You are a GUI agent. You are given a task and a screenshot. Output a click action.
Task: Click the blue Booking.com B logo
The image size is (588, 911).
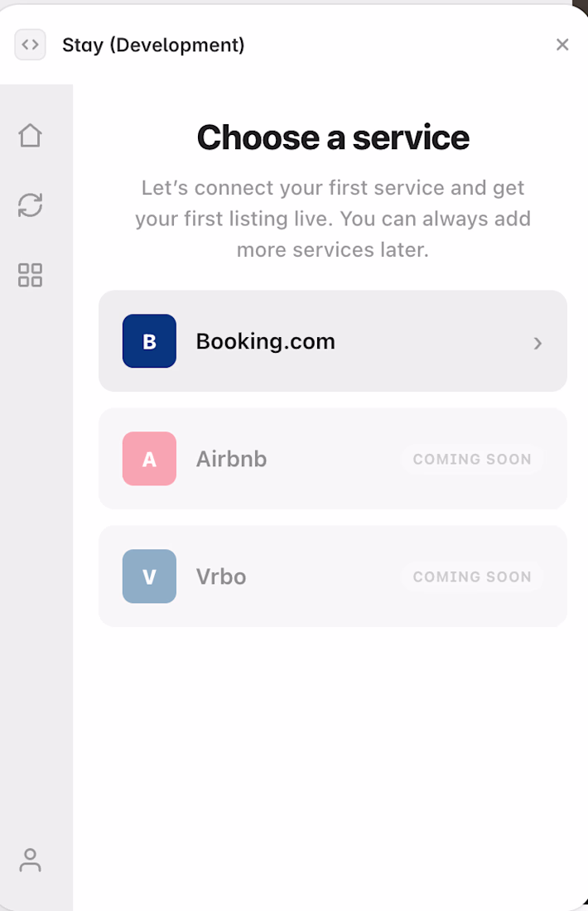coord(149,341)
